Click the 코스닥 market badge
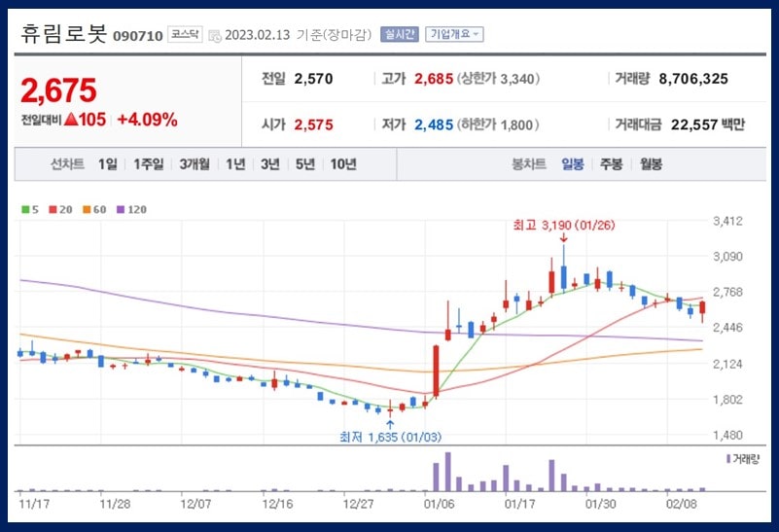 click(x=185, y=34)
